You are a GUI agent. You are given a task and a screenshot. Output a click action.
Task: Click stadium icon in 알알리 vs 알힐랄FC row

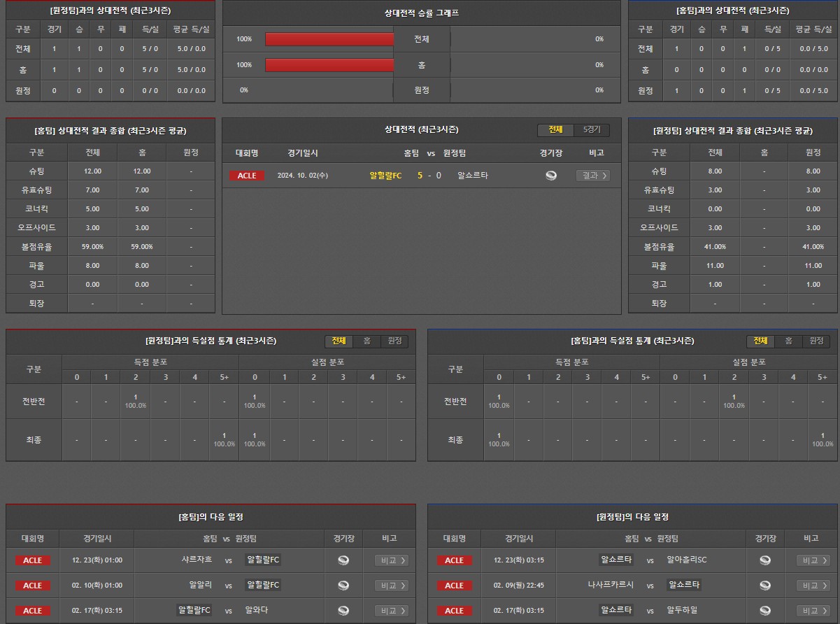point(343,586)
